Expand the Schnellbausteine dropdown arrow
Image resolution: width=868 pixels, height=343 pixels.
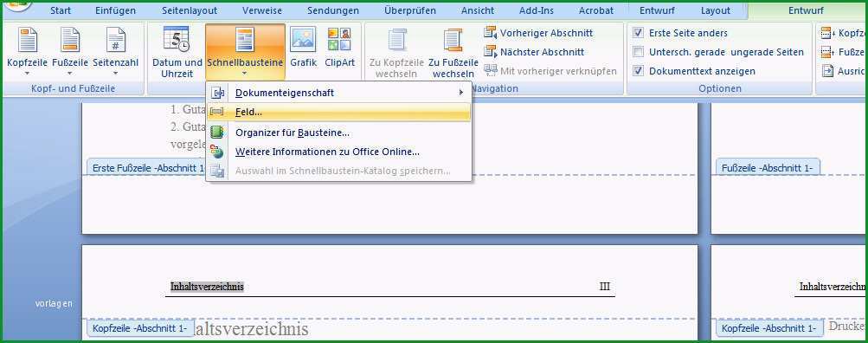tap(245, 73)
